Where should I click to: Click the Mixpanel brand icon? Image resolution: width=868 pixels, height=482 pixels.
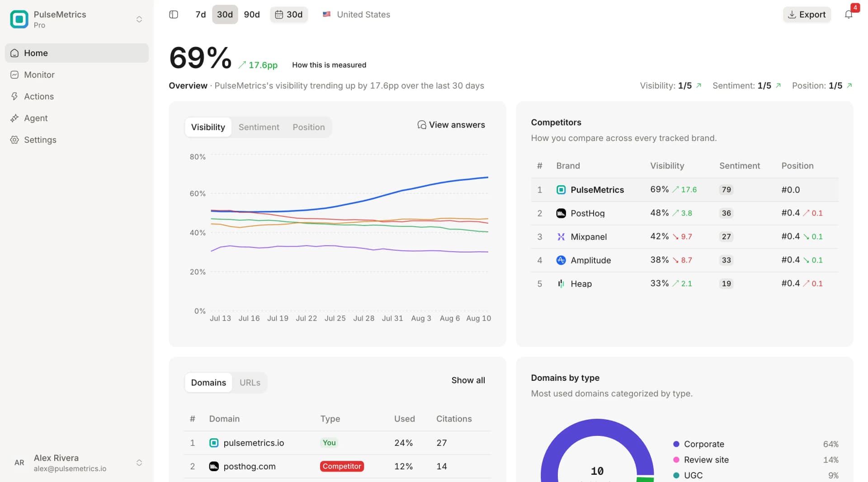(x=561, y=237)
